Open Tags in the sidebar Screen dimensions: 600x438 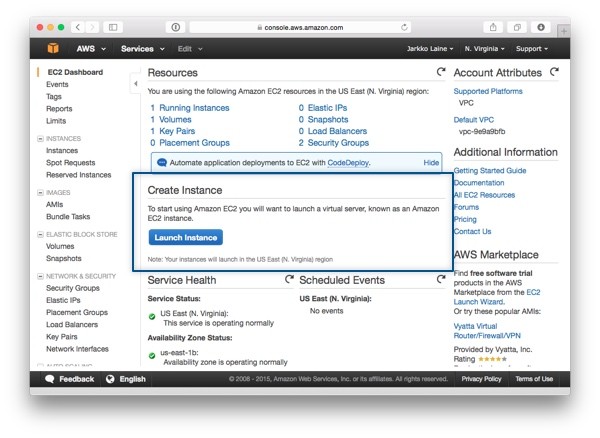coord(54,96)
